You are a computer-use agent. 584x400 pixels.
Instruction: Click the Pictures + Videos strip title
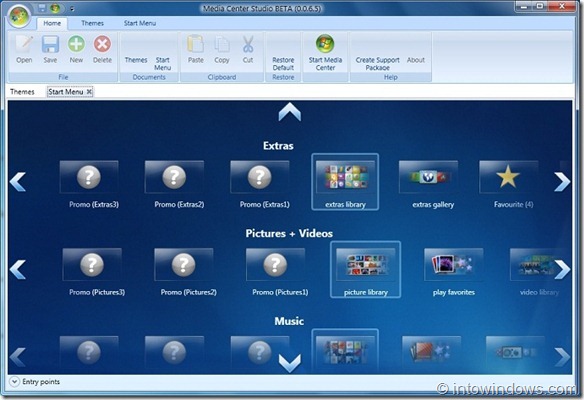coord(289,234)
